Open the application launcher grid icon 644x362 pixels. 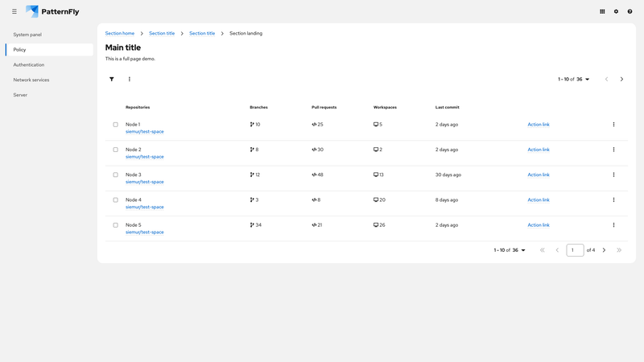point(602,11)
